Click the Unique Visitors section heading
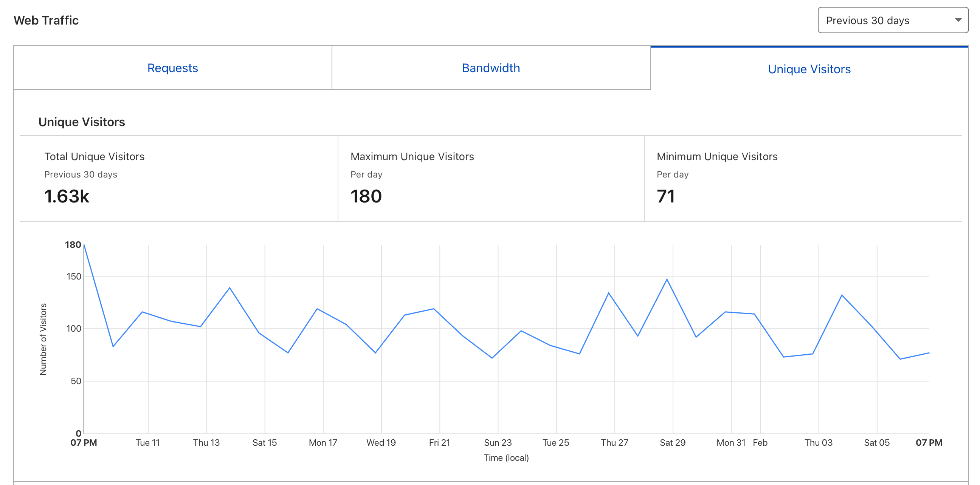Image resolution: width=980 pixels, height=485 pixels. click(x=81, y=122)
